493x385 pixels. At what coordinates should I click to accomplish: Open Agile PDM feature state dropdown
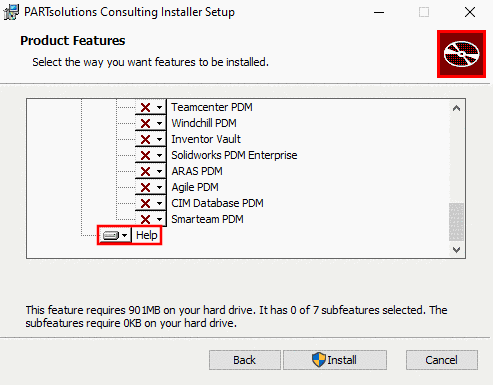point(150,187)
